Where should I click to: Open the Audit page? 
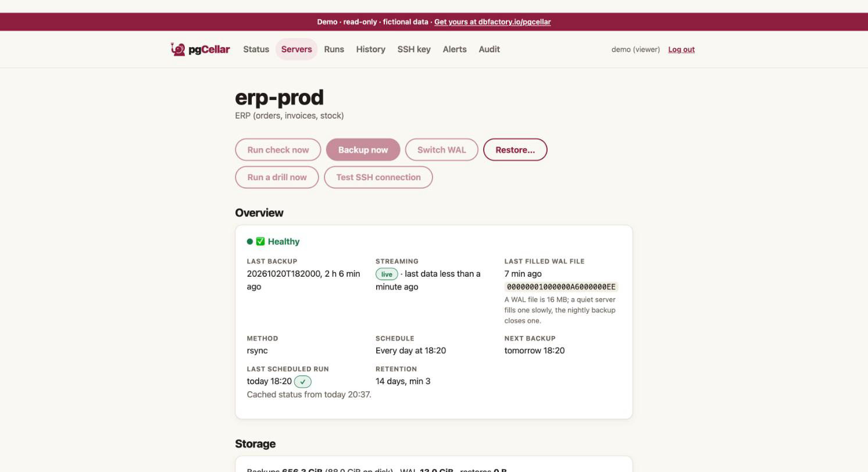489,49
